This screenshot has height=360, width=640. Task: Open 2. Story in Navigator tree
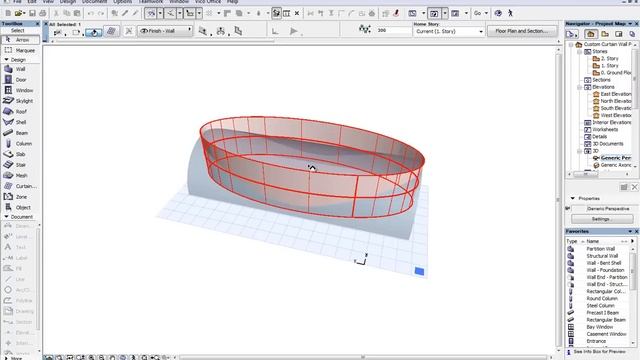tap(606, 58)
